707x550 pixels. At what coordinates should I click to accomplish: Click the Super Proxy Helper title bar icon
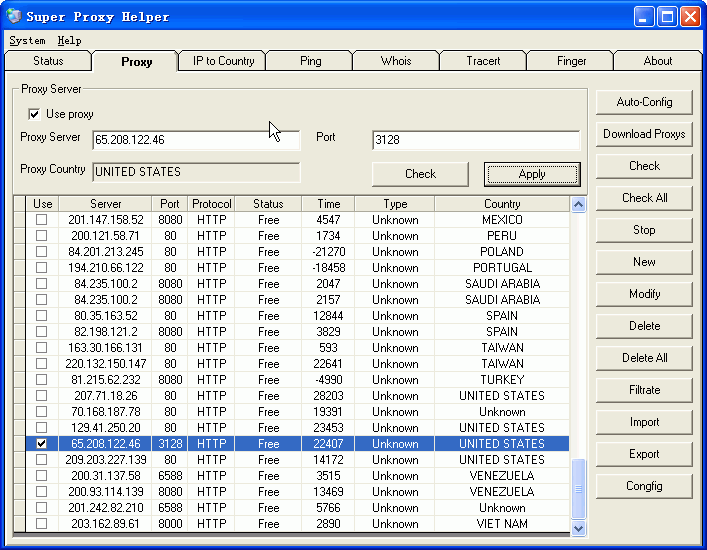point(14,16)
